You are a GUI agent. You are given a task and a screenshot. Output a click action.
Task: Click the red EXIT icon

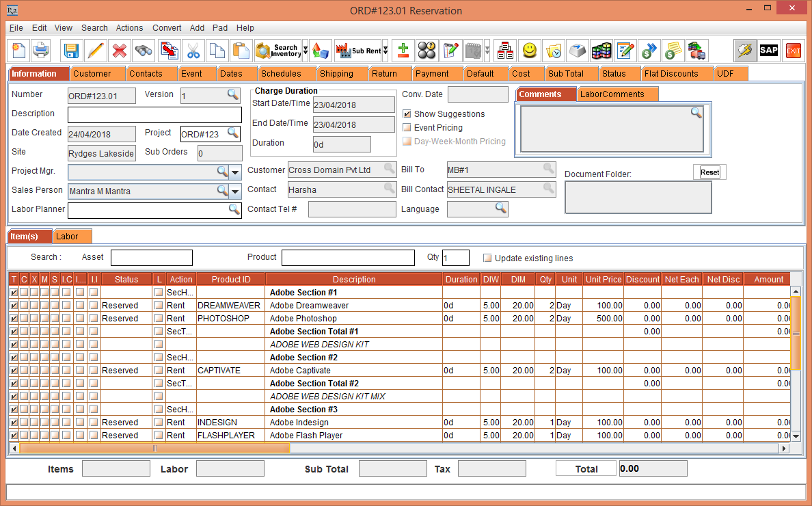pyautogui.click(x=793, y=51)
